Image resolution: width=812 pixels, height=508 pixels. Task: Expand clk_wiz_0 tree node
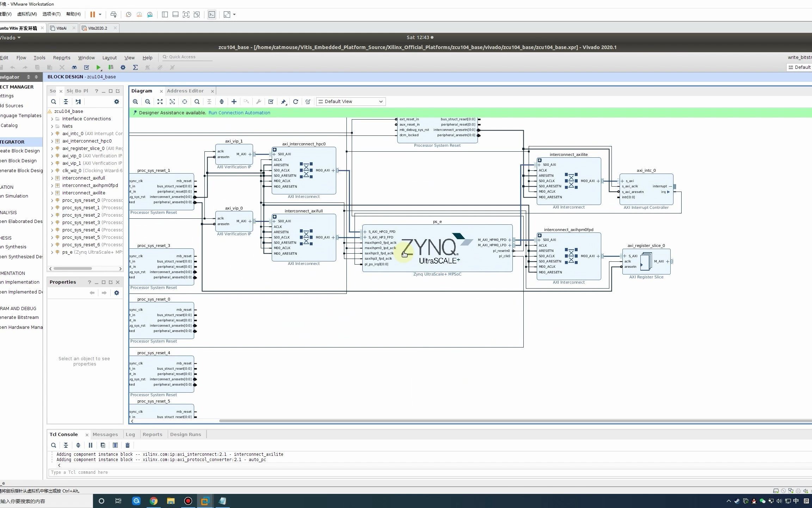pos(52,171)
